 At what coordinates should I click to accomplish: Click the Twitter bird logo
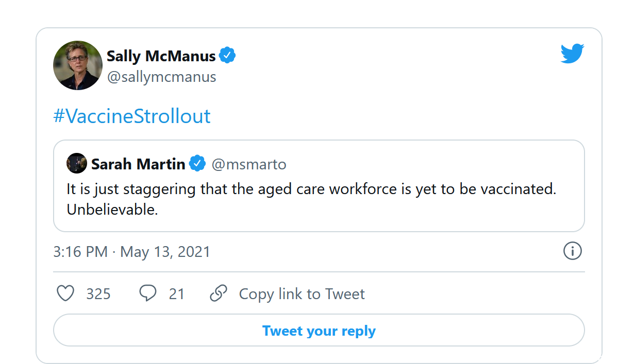point(572,54)
